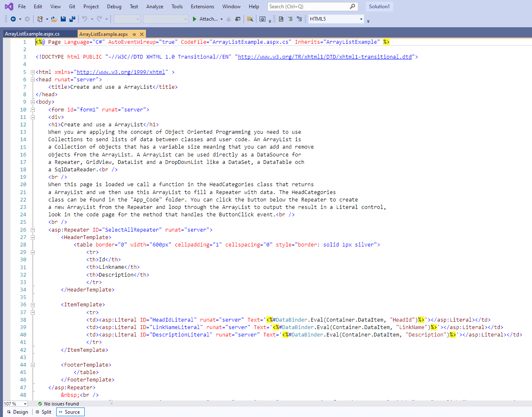Open the Project menu

(x=91, y=7)
